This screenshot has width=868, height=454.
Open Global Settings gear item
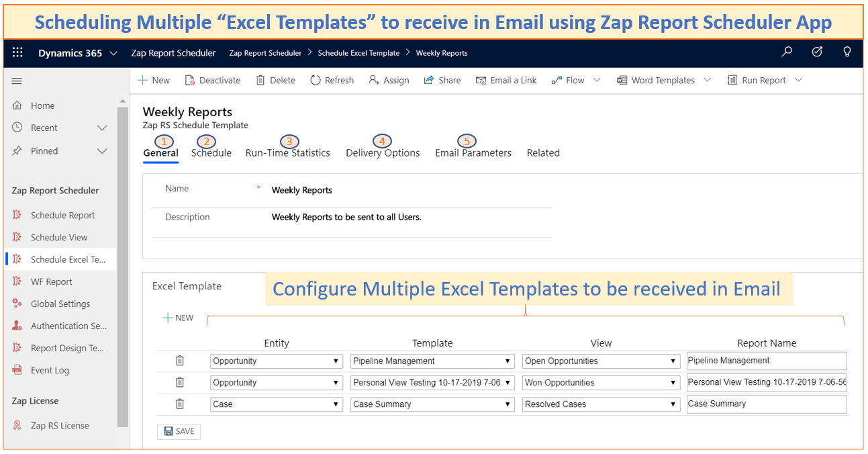(x=60, y=304)
